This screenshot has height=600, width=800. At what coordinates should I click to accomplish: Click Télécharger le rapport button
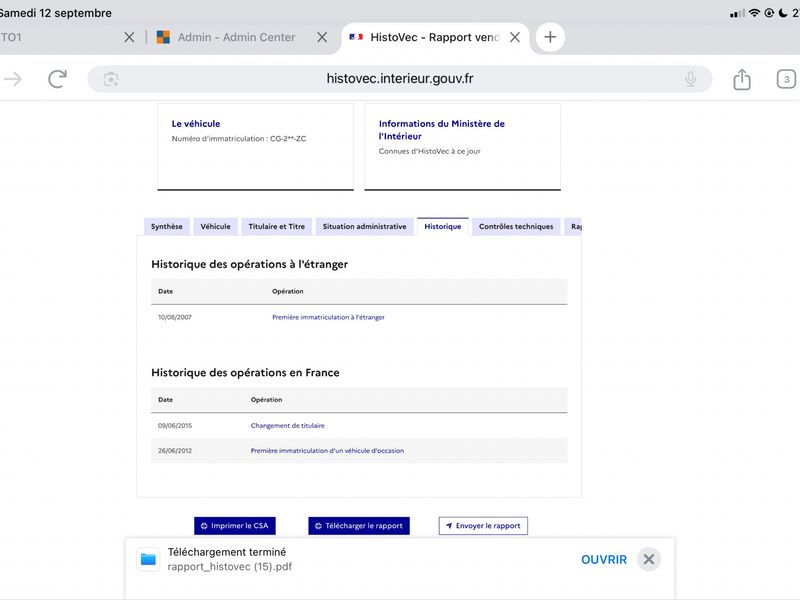tap(359, 526)
